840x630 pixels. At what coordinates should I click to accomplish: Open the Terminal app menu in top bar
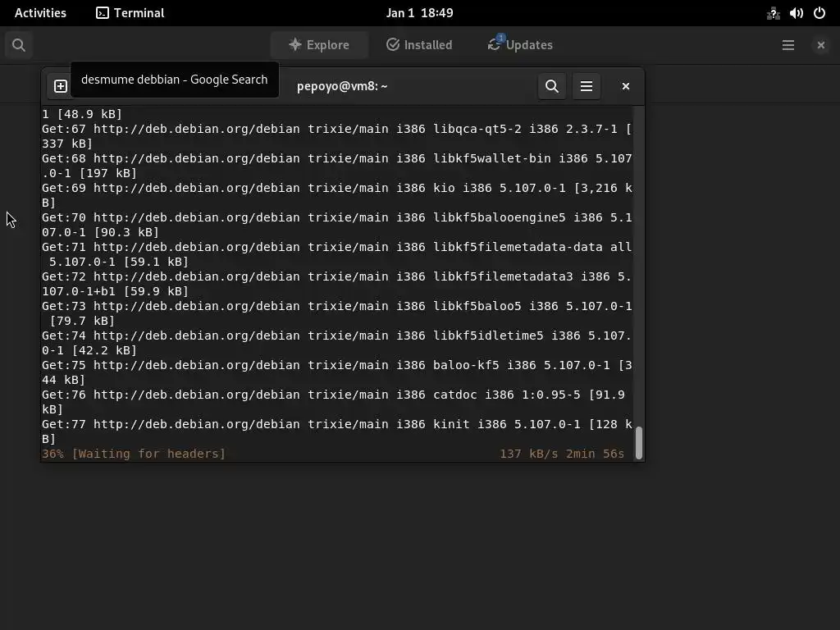(130, 13)
